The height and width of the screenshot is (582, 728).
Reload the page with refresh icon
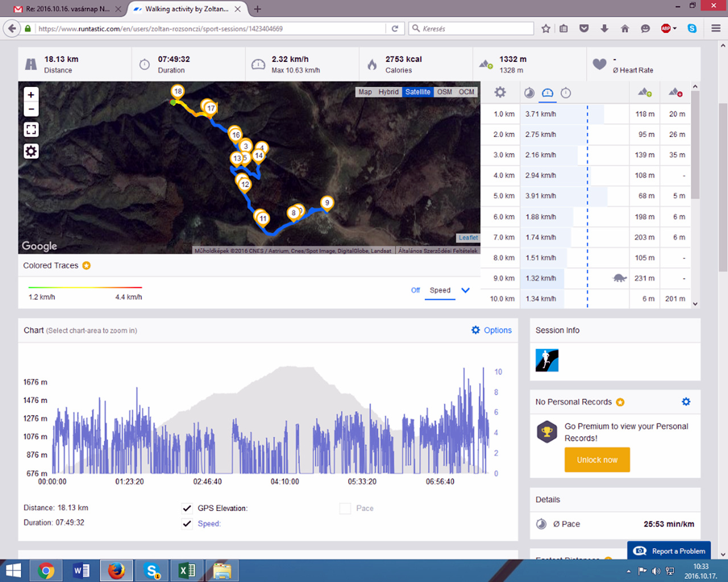pyautogui.click(x=395, y=28)
